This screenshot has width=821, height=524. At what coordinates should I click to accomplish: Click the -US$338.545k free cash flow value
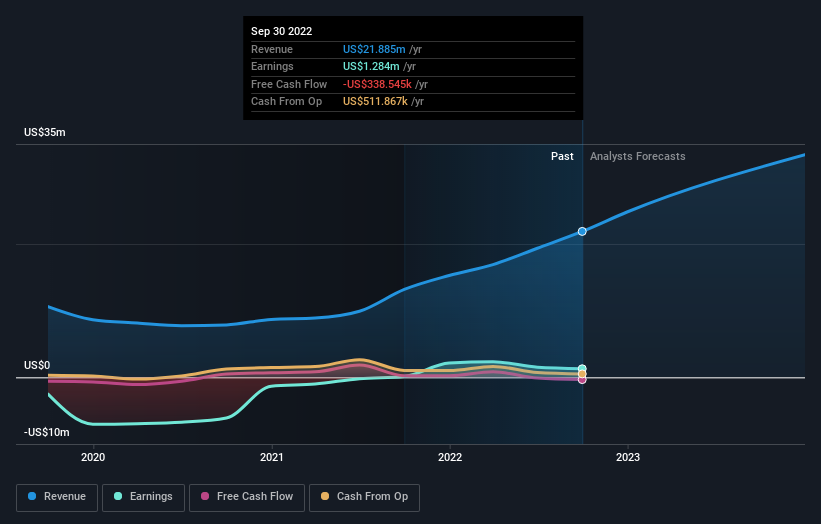377,84
